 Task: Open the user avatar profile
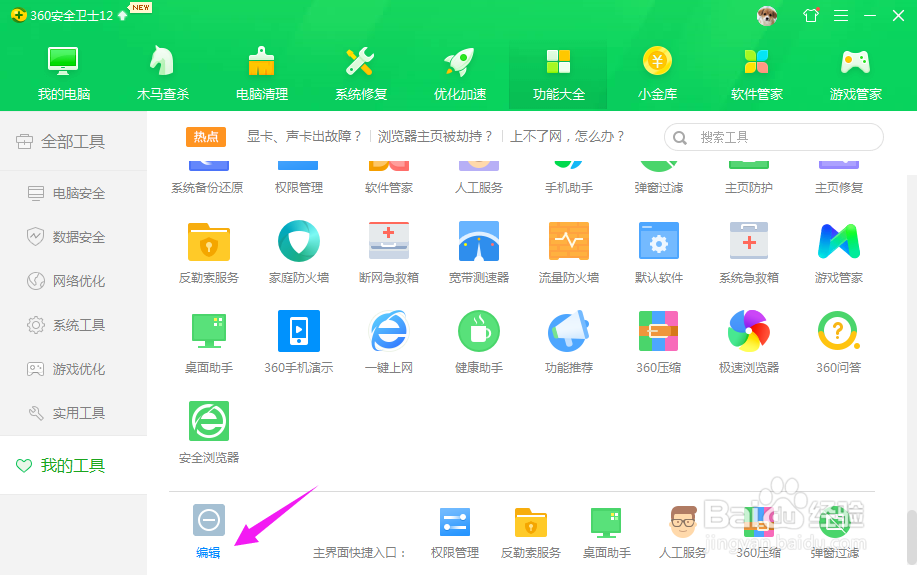click(767, 16)
